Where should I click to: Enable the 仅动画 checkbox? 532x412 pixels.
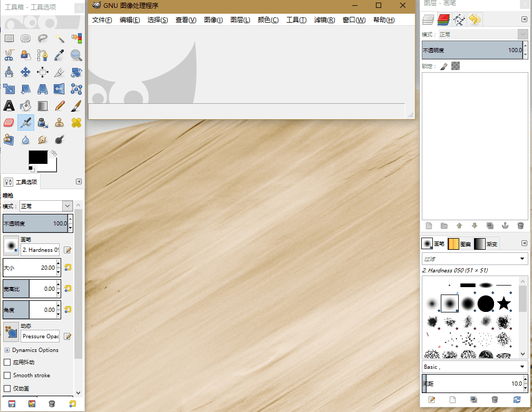point(7,388)
